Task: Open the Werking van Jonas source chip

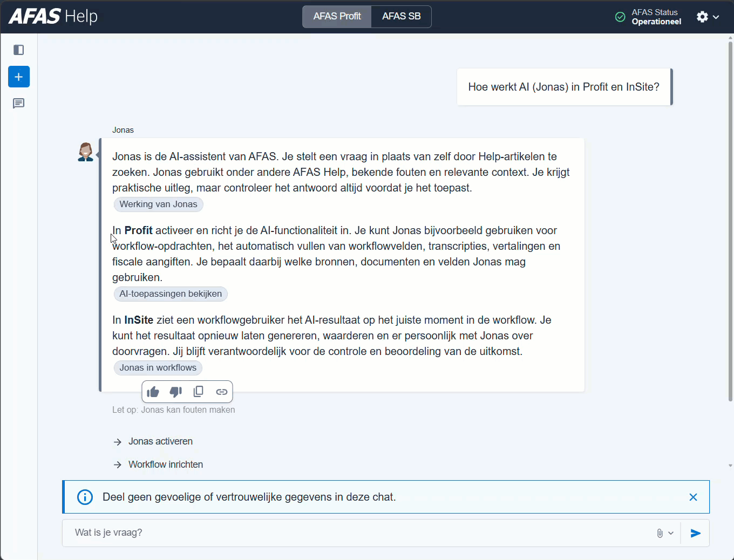Action: (158, 204)
